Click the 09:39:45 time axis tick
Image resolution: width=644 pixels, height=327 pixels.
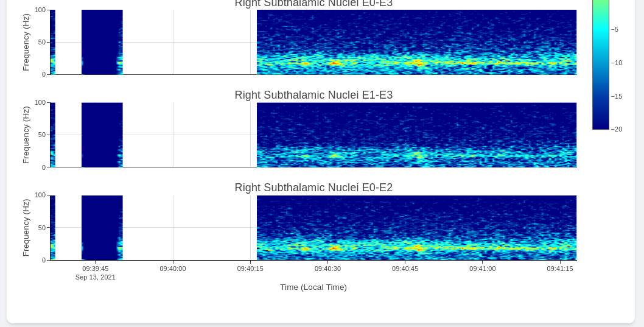click(96, 269)
